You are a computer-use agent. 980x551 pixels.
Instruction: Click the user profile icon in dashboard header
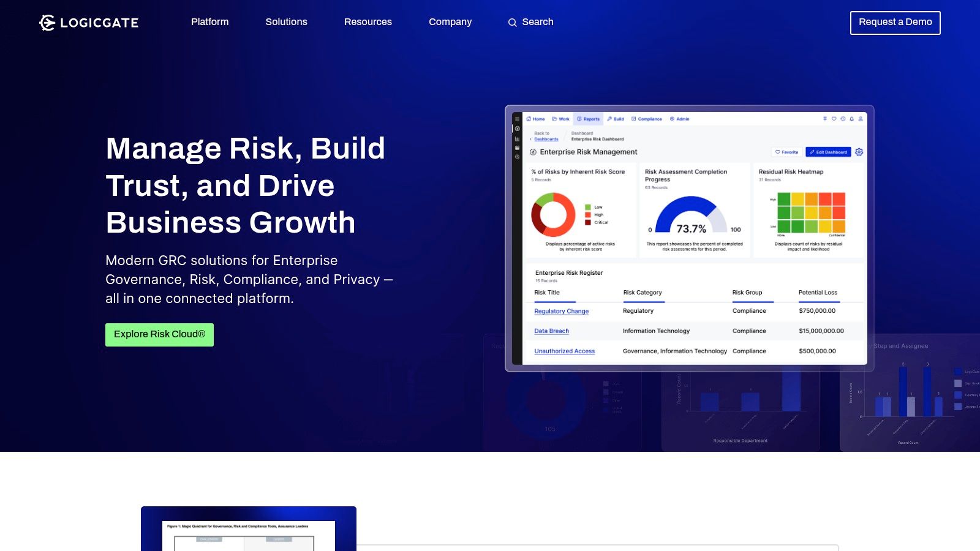tap(860, 119)
